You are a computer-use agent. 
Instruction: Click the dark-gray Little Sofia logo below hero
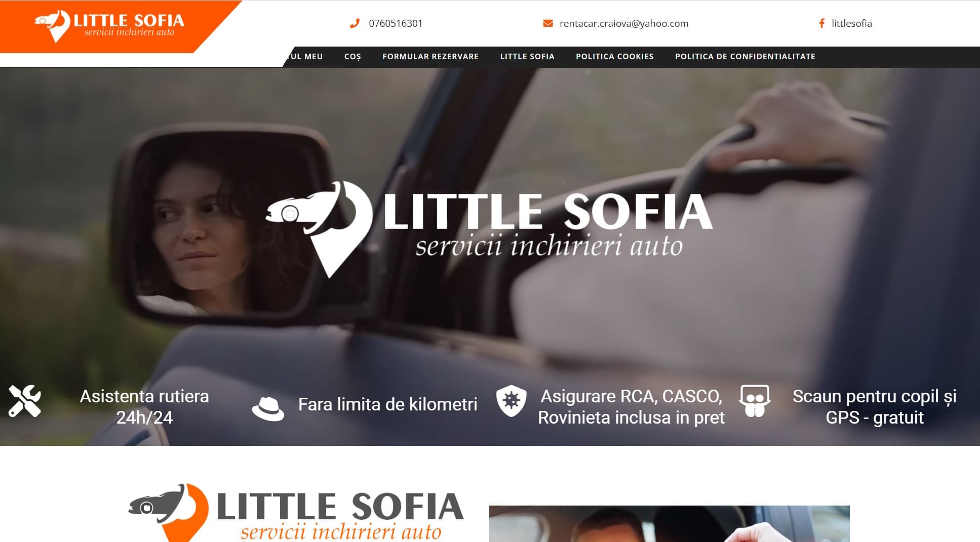click(x=296, y=512)
